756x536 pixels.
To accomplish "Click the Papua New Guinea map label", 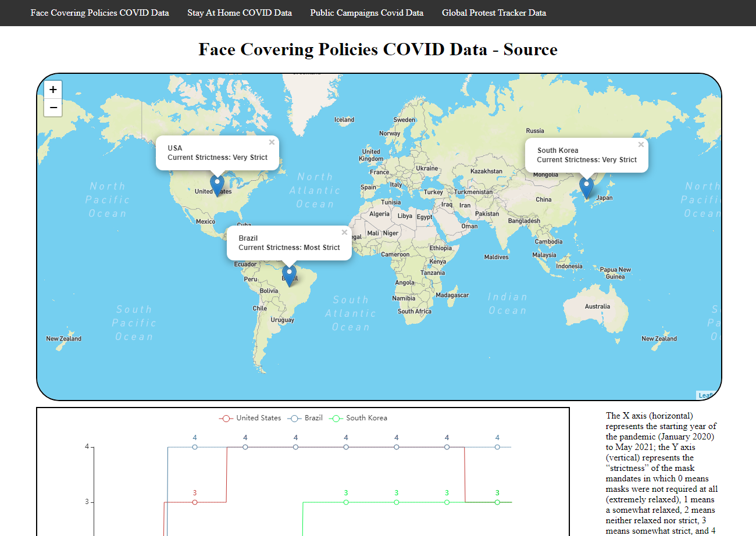I will (x=615, y=273).
